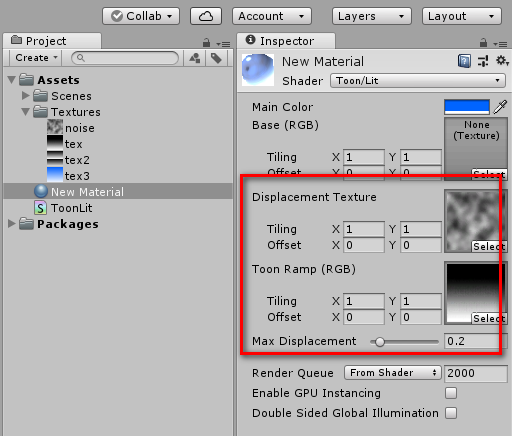Collapse the Assets folder
Image resolution: width=512 pixels, height=436 pixels.
coord(12,80)
